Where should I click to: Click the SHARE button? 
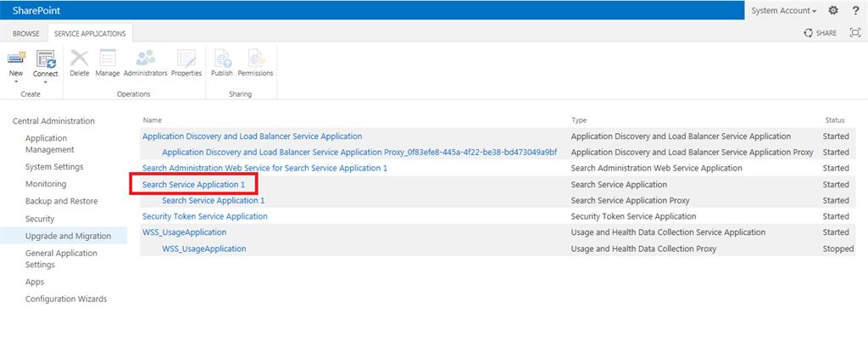(821, 33)
